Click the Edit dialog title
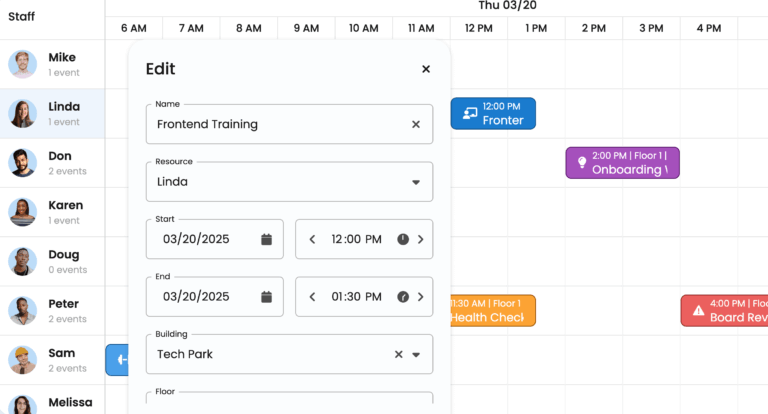 click(x=160, y=69)
